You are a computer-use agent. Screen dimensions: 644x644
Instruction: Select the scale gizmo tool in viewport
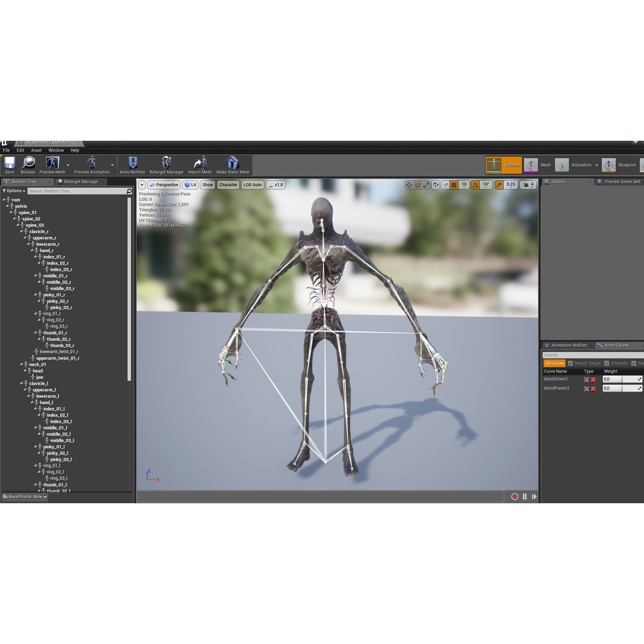(x=426, y=185)
